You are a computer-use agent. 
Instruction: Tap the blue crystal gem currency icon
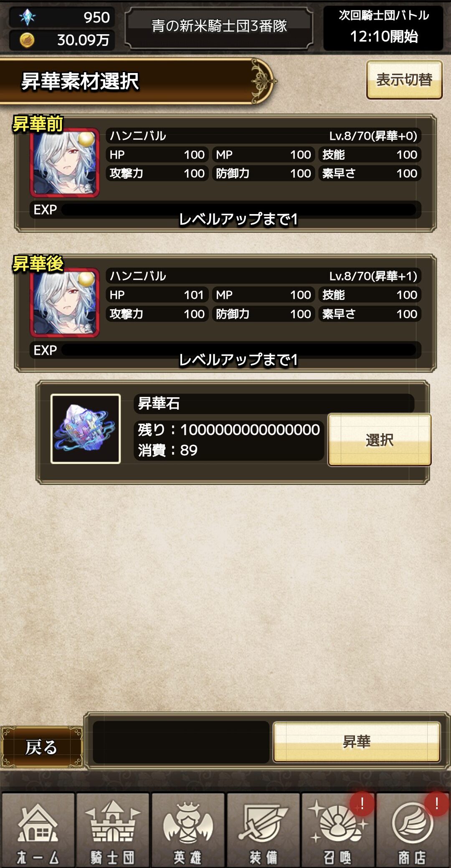click(x=27, y=17)
